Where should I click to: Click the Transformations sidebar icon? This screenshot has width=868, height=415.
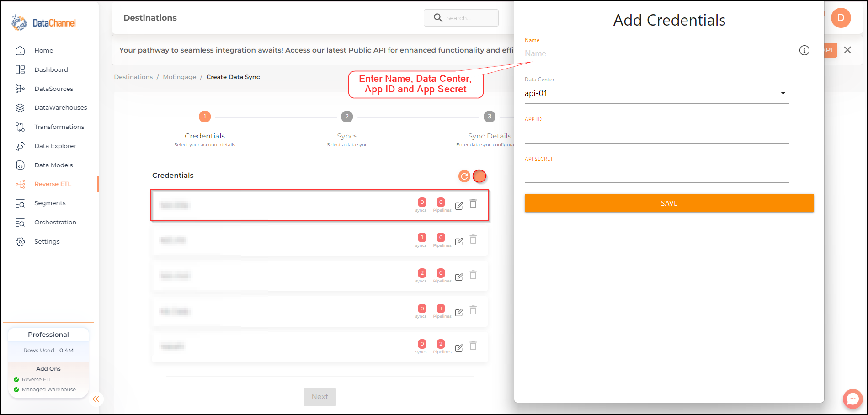[x=20, y=127]
